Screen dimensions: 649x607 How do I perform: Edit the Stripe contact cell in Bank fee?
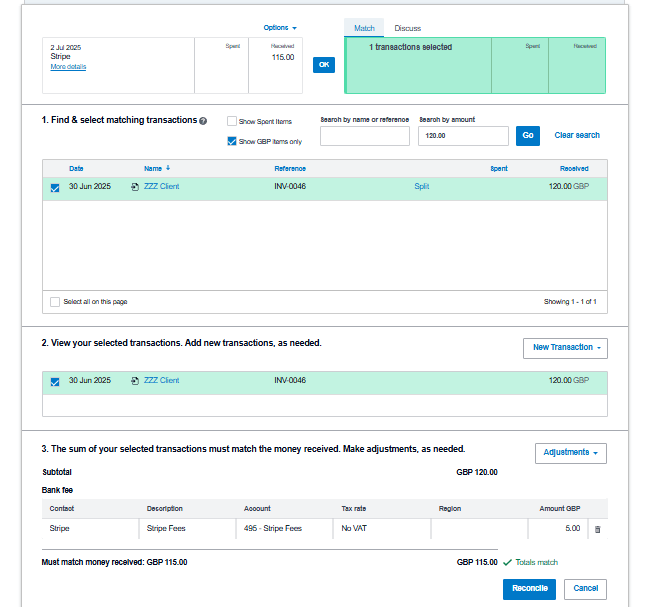(x=90, y=529)
